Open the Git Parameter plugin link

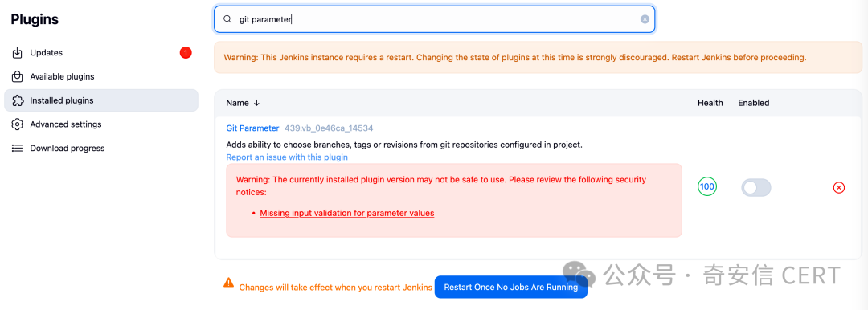(x=252, y=128)
